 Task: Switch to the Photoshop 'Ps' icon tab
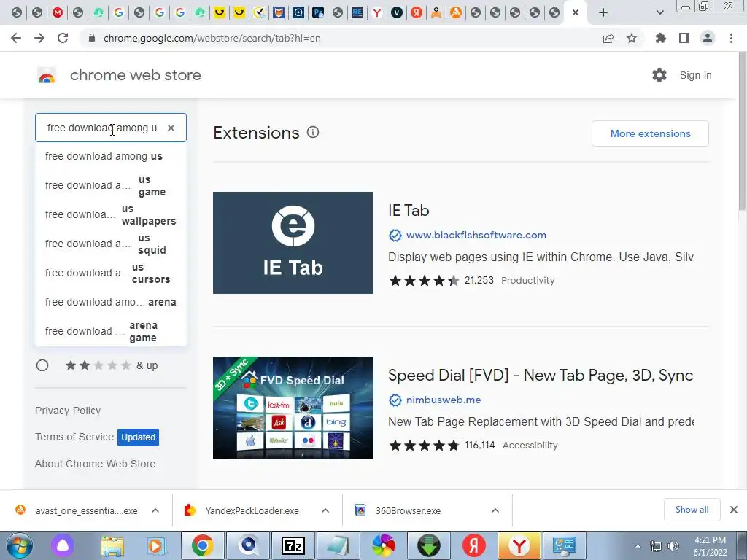point(318,13)
